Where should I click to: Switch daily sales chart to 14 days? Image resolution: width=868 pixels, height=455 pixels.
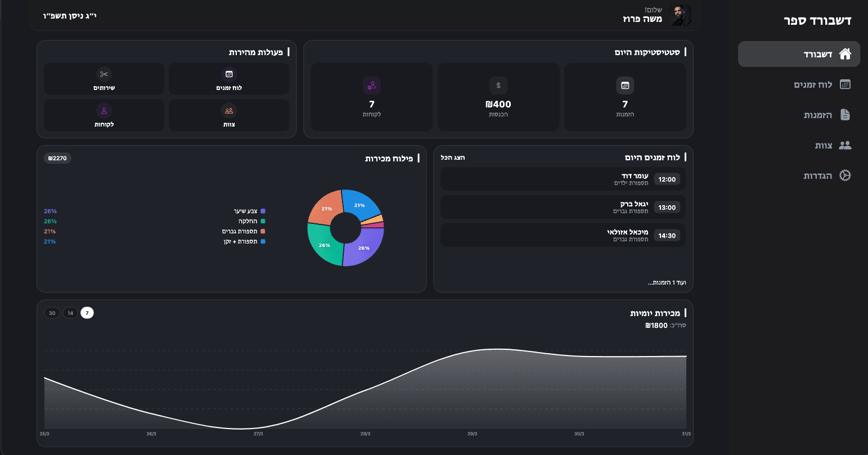click(x=70, y=313)
